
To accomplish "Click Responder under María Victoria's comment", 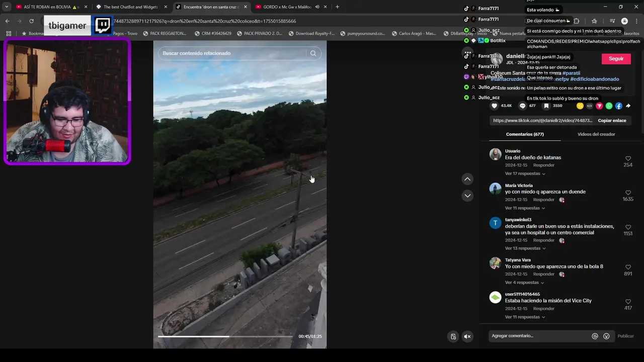I will point(543,200).
